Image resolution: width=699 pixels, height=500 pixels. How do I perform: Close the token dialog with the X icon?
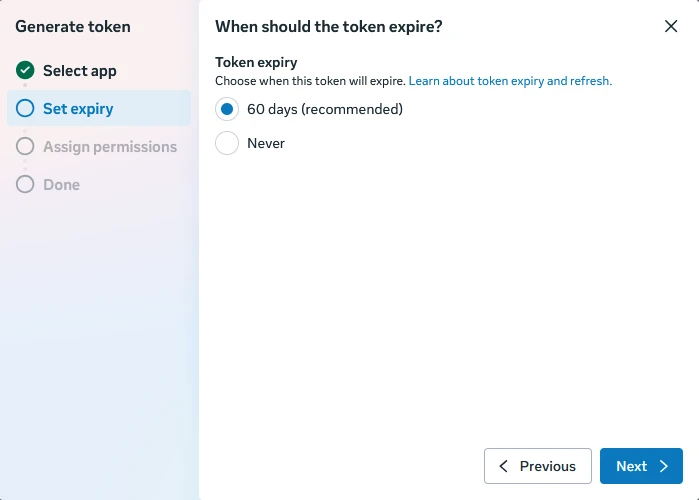point(670,26)
